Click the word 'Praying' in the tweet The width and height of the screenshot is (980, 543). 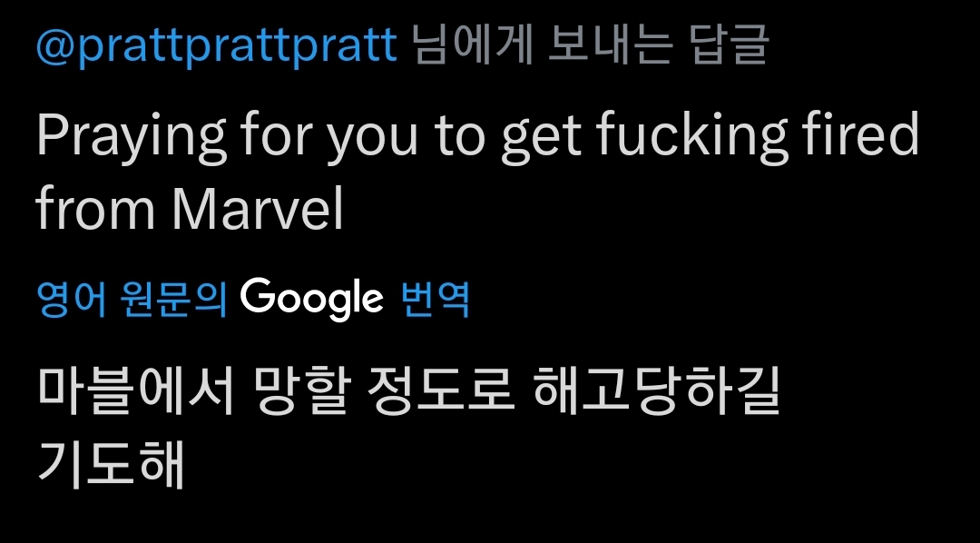point(131,136)
